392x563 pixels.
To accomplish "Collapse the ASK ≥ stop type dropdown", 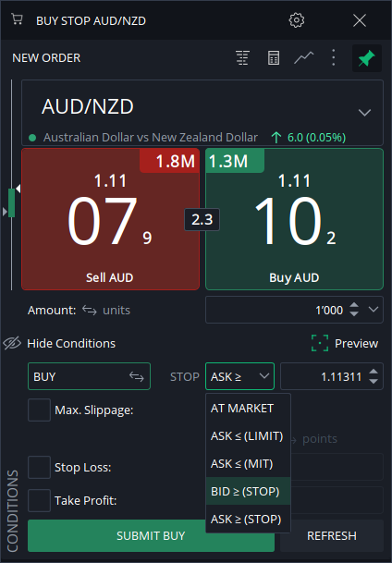I will click(x=239, y=376).
